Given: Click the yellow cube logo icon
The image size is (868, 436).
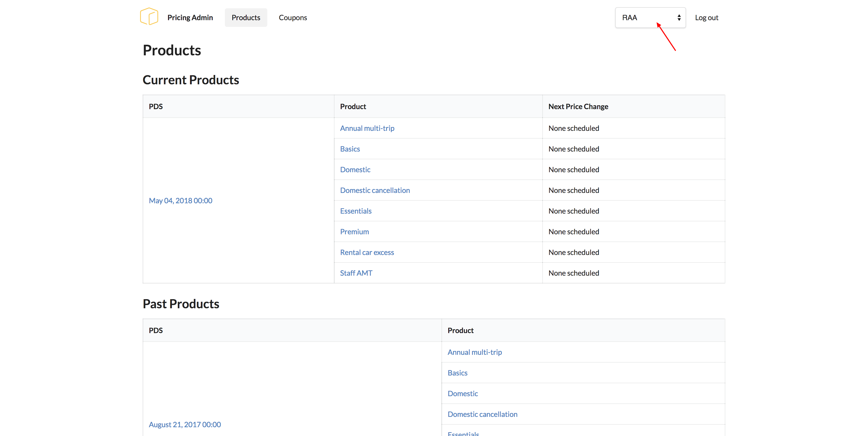Looking at the screenshot, I should pos(149,17).
